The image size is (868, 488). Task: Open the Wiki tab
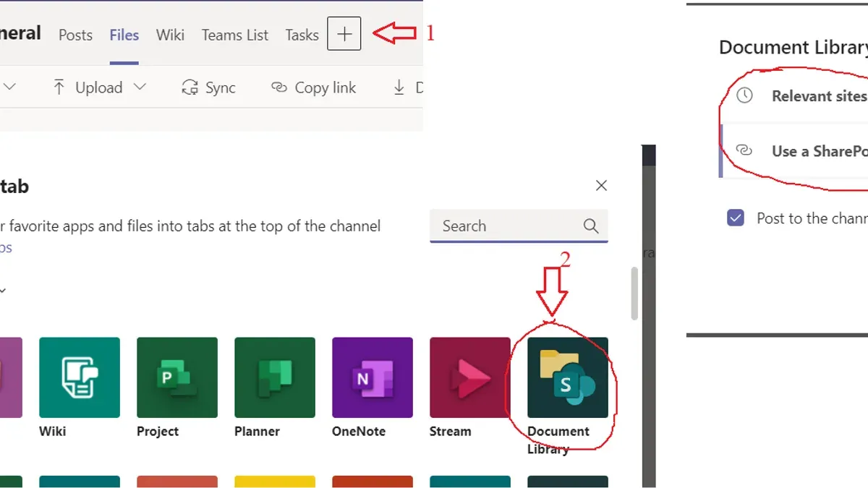170,35
